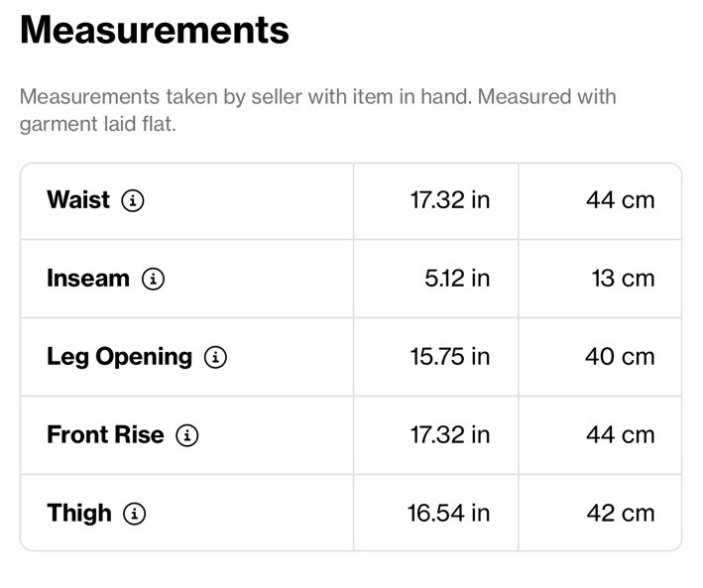Click the 5.12 in Inseam value
Screen dimensions: 703x588
(456, 279)
